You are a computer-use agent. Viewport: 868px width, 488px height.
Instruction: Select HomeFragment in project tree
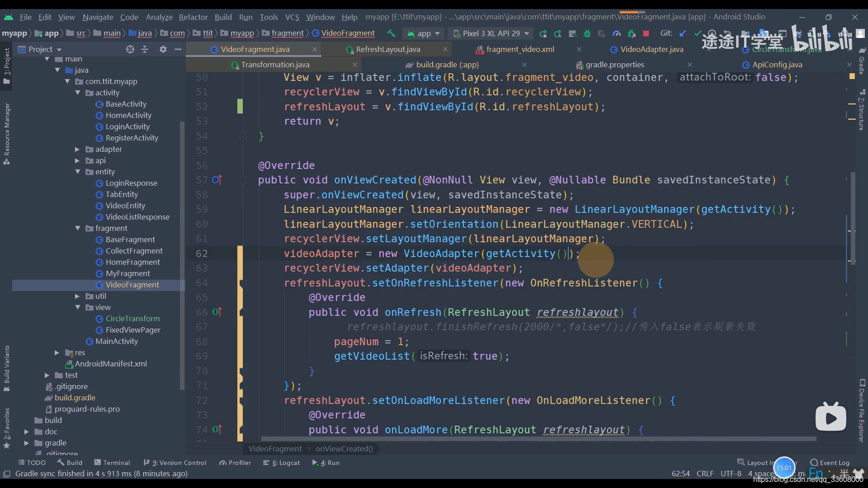132,262
